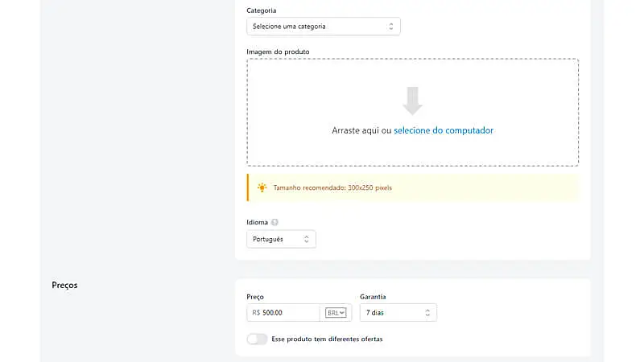
Task: Click the Garantia label
Action: (373, 296)
